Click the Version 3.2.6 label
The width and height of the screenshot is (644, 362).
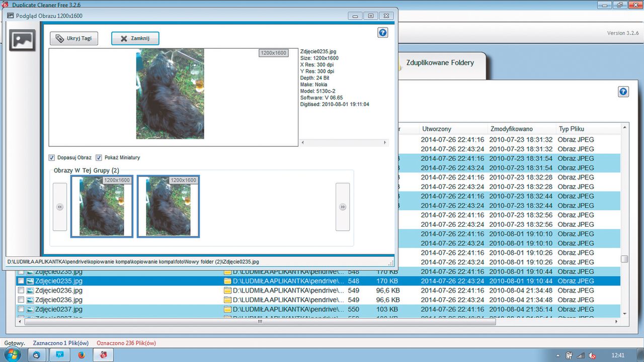(x=623, y=33)
